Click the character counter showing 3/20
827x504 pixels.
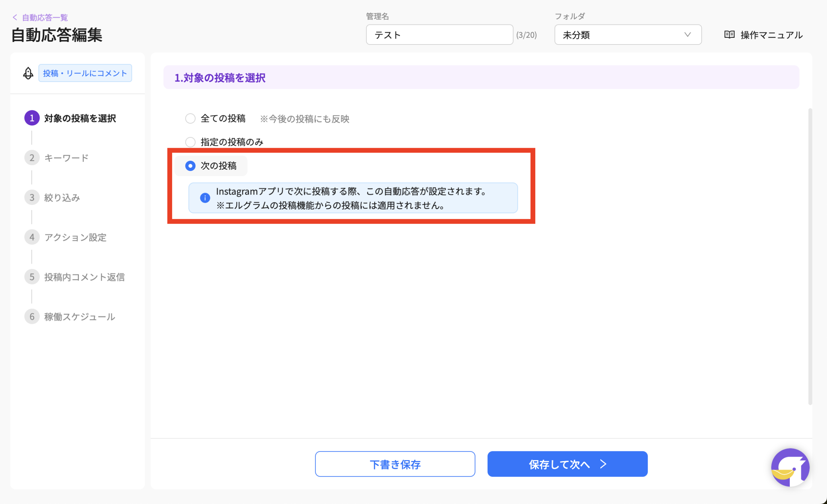click(527, 35)
